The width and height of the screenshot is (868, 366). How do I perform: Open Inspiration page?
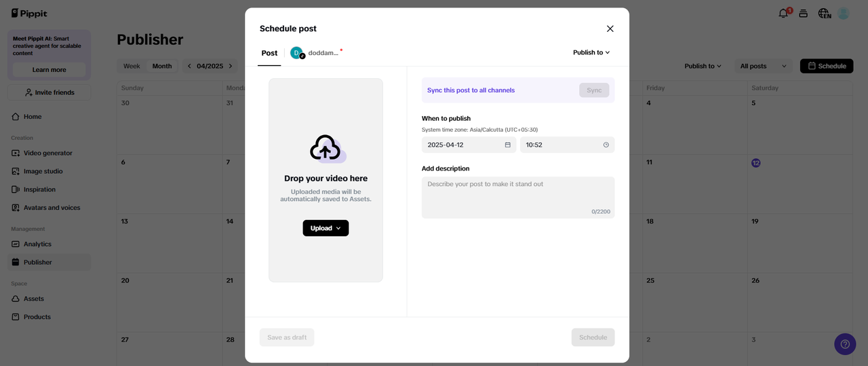(49, 189)
